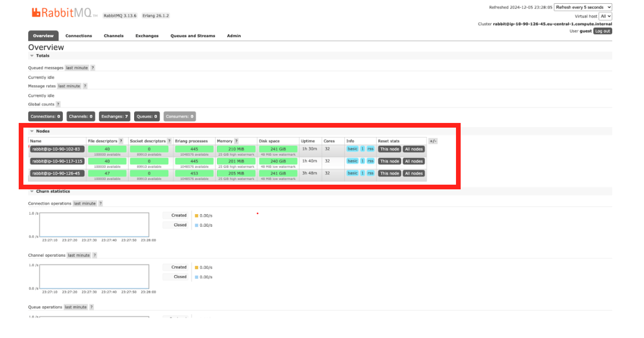Switch to the Admin tab
Viewport: 644px width, 338px height.
234,36
